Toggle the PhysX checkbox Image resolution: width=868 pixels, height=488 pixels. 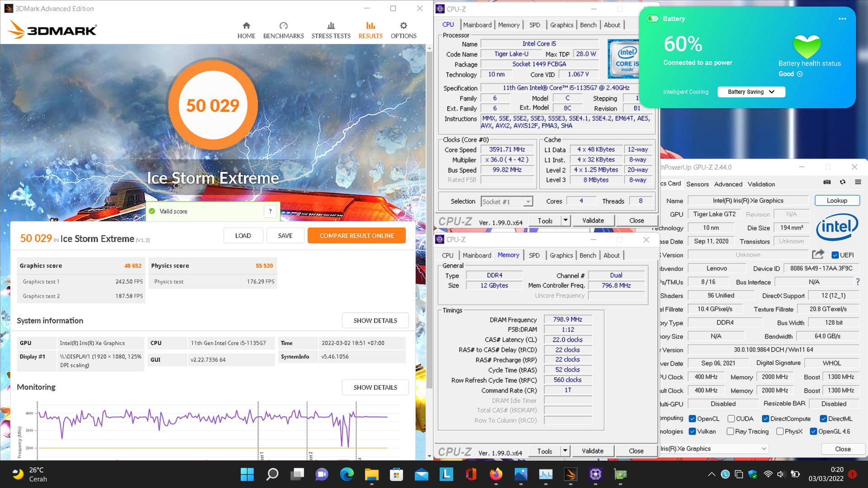point(780,432)
